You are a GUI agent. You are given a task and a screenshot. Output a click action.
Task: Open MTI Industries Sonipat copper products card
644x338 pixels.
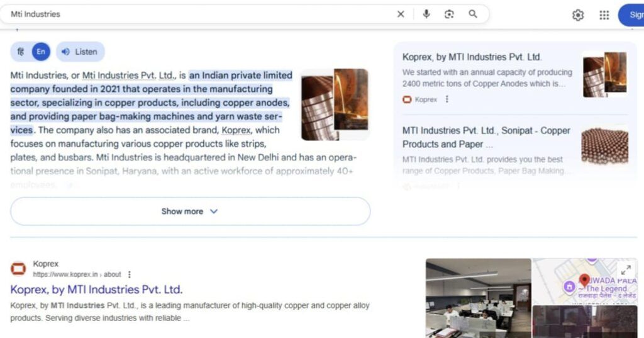coord(486,137)
